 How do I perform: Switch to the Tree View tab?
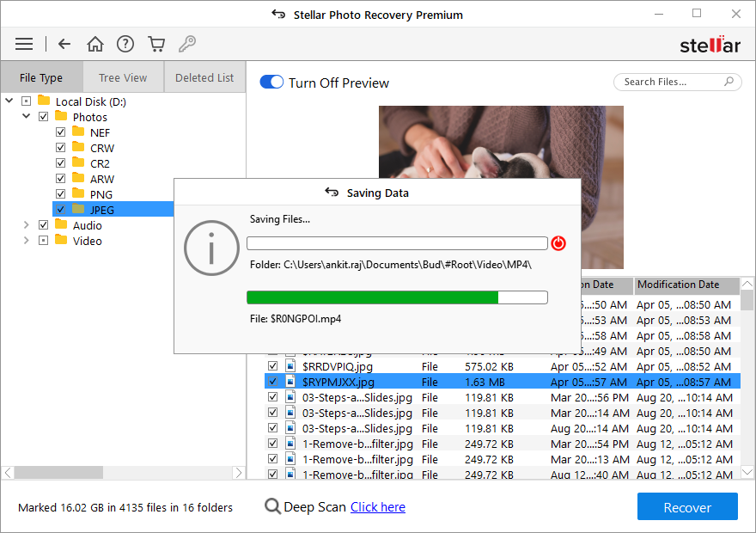tap(123, 77)
